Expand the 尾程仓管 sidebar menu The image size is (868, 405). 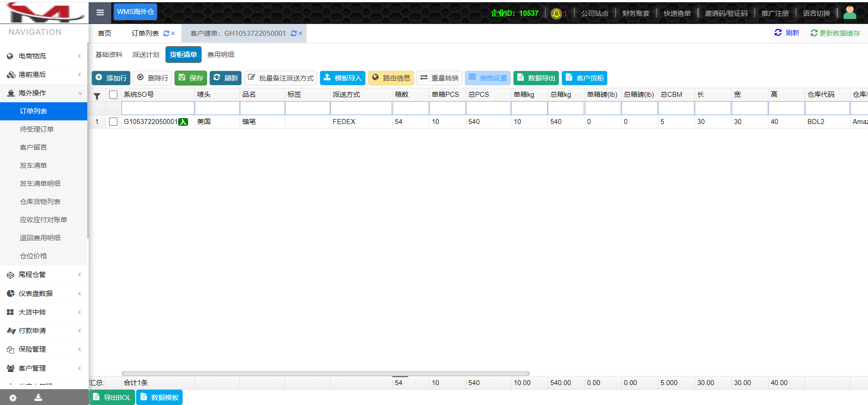(x=43, y=275)
